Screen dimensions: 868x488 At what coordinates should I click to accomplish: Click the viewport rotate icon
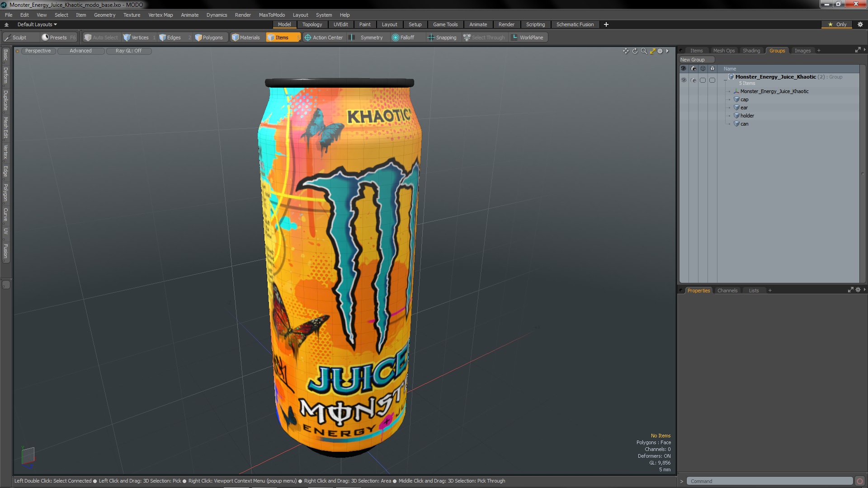tap(635, 51)
